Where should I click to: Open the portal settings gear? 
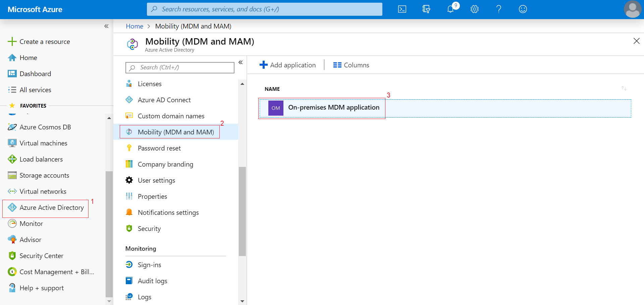coord(474,9)
